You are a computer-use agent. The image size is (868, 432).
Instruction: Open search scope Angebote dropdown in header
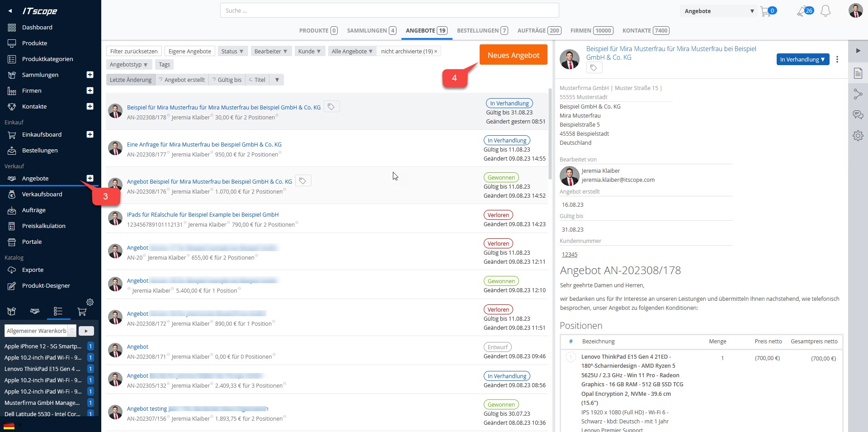[719, 11]
